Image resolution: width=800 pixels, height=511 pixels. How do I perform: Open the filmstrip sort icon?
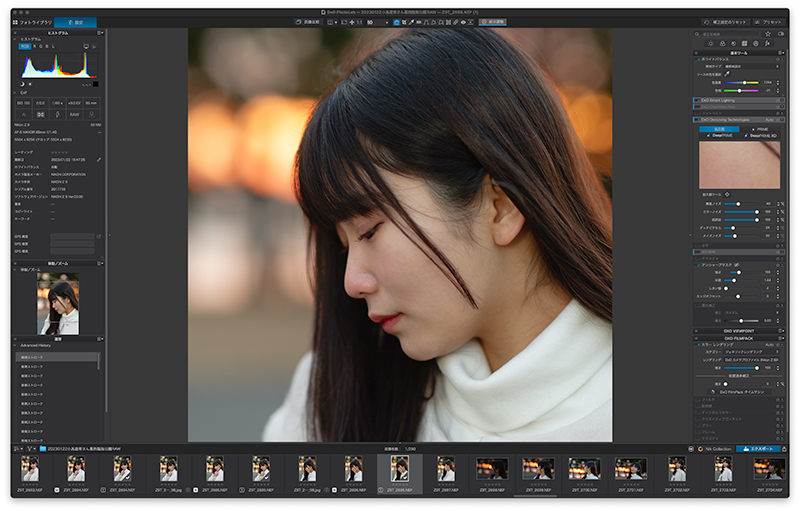pos(16,449)
